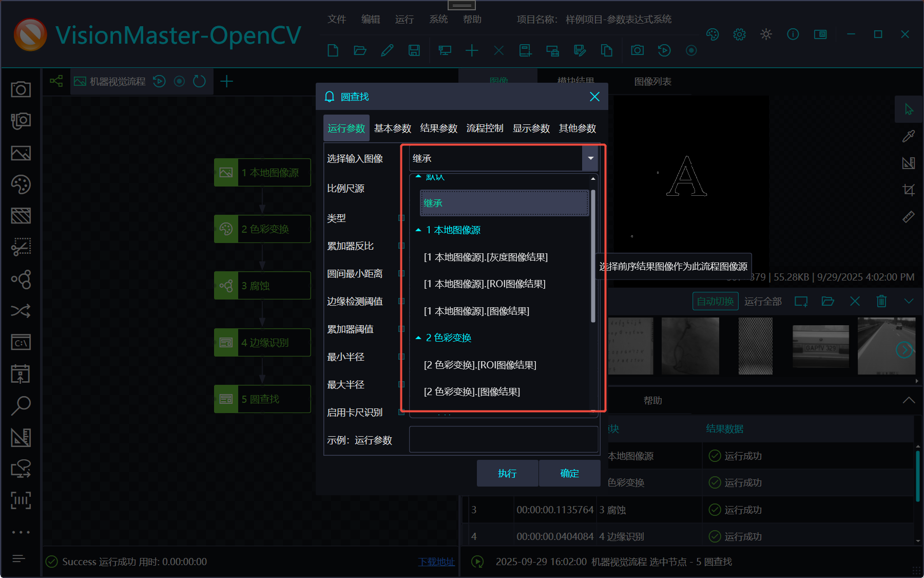Select the scissors crop sidebar tool
Screen dimensions: 924x578
click(21, 247)
